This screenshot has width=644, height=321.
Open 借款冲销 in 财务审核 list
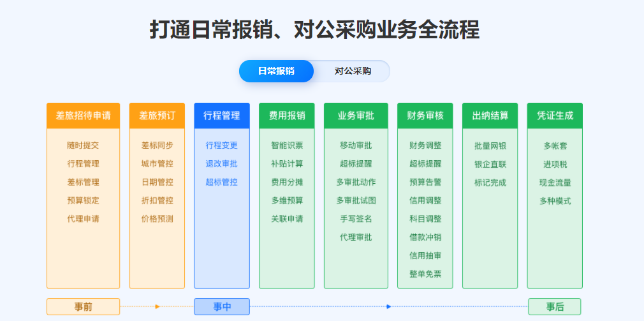(x=425, y=237)
